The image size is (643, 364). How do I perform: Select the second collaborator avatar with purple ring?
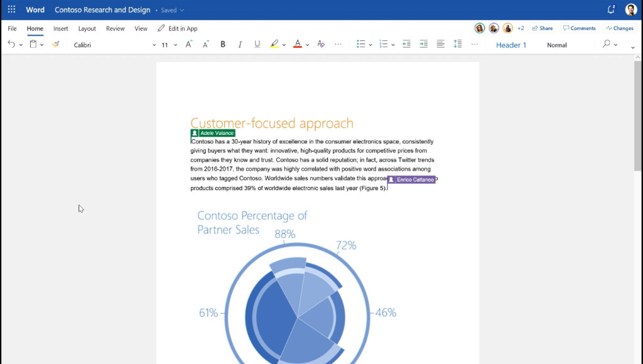click(494, 28)
